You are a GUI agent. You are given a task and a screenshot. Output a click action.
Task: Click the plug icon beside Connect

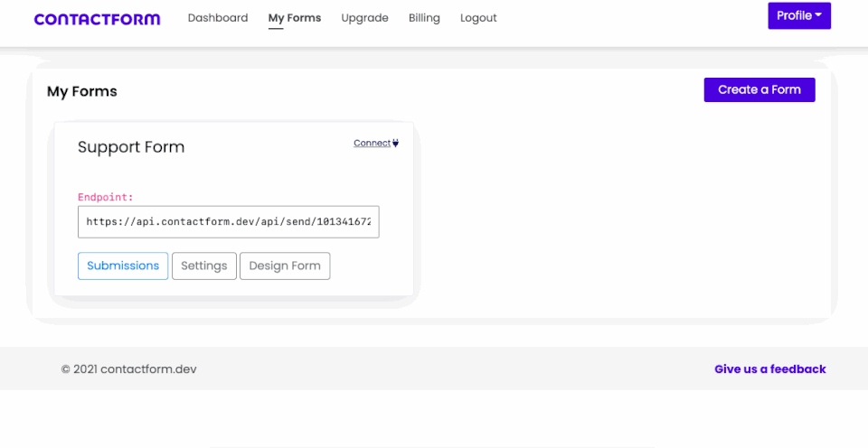click(x=395, y=144)
